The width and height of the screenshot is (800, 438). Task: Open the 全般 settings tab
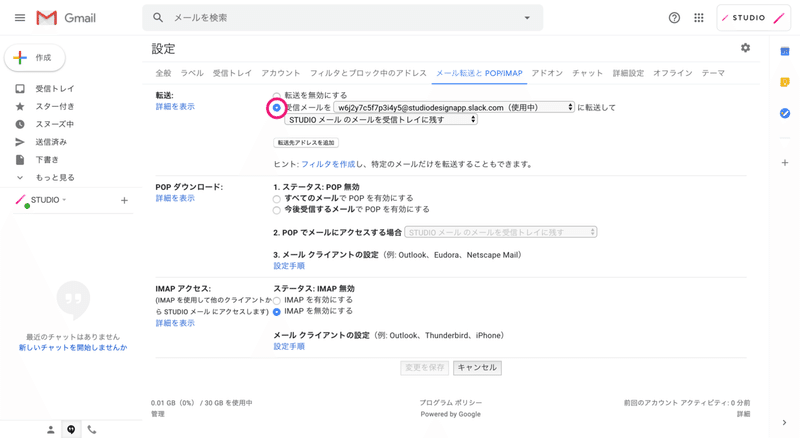(163, 73)
